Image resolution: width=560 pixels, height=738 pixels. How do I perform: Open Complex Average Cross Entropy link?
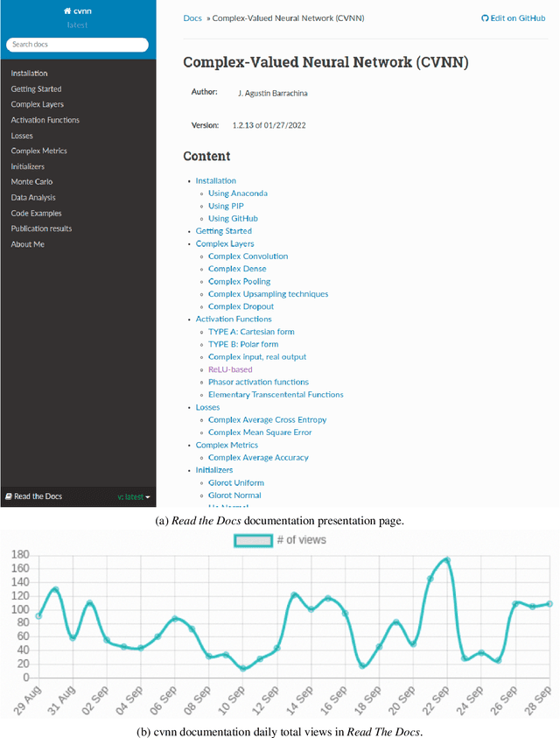click(x=265, y=420)
